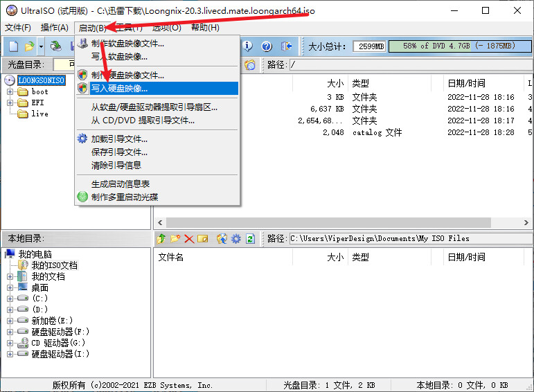Click the UltraISO title bar app icon
The height and width of the screenshot is (392, 534).
coord(12,10)
